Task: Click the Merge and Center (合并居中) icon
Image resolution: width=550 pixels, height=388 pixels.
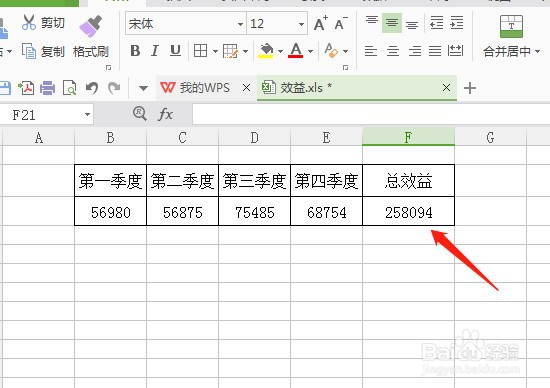Action: click(511, 27)
